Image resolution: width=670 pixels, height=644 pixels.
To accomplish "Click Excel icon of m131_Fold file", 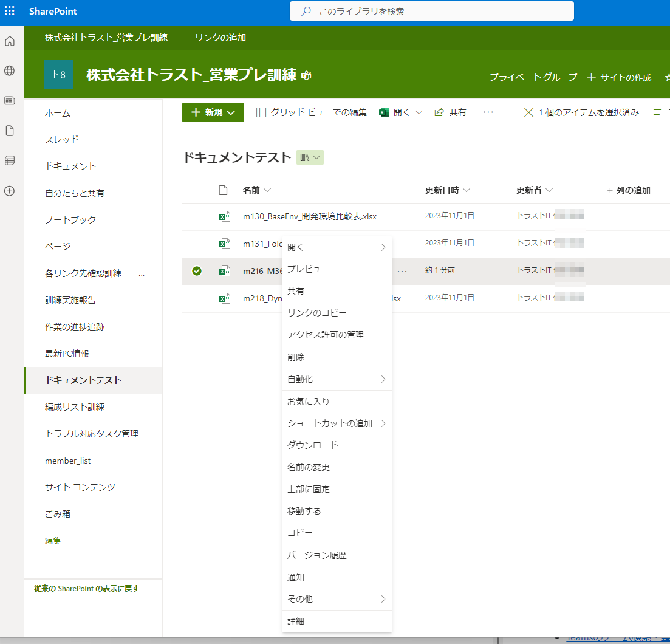I will coord(224,244).
